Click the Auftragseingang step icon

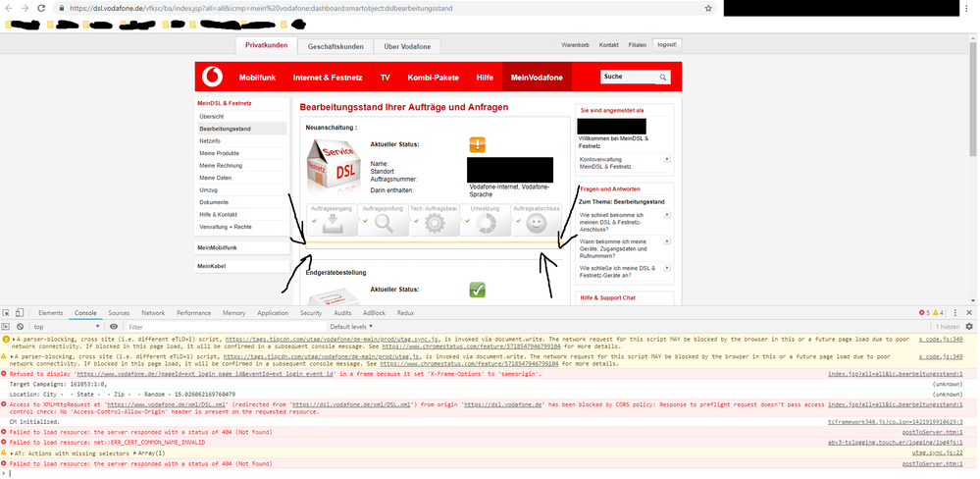click(x=332, y=223)
